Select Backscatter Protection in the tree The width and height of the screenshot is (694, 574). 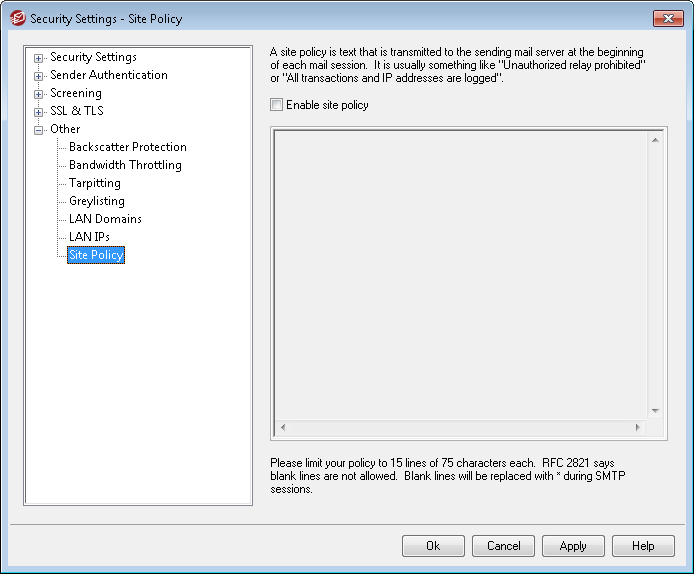click(x=127, y=147)
